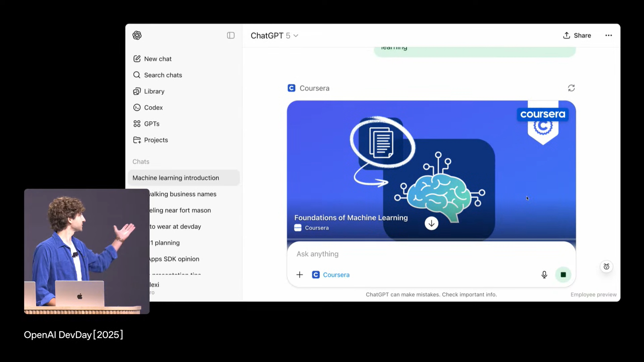Click the Coursera app header label
The image size is (644, 362).
(314, 88)
